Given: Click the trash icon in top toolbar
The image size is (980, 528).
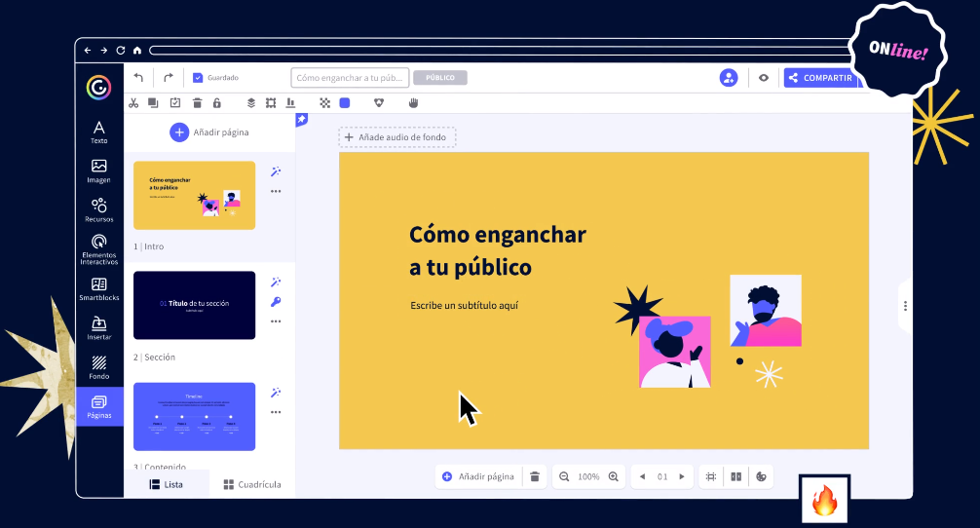Looking at the screenshot, I should click(197, 103).
